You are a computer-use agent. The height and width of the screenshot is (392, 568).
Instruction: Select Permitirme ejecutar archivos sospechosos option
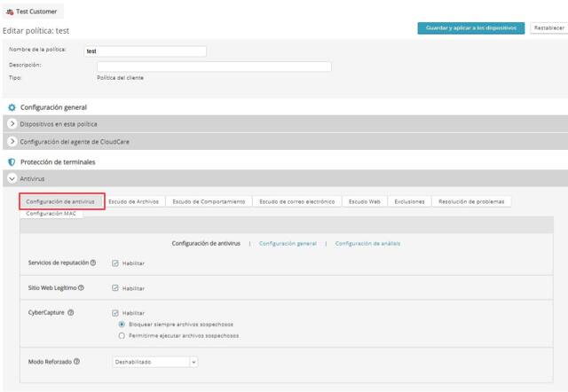pos(122,336)
